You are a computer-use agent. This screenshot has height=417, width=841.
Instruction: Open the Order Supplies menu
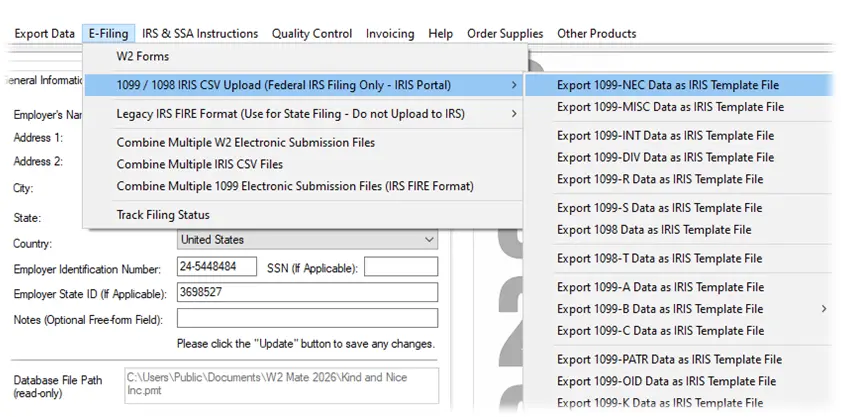[505, 33]
